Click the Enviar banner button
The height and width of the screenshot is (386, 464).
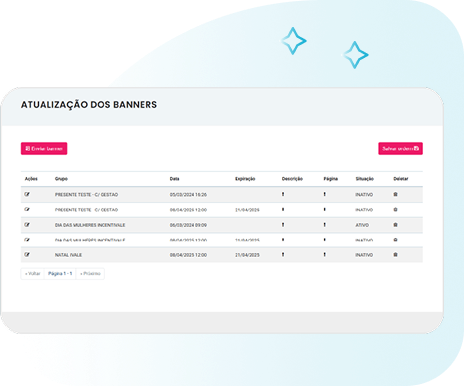[44, 149]
